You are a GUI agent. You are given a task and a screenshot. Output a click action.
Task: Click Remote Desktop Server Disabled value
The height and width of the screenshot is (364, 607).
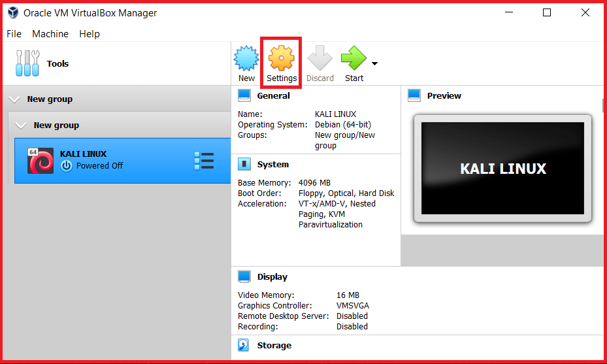tap(352, 316)
